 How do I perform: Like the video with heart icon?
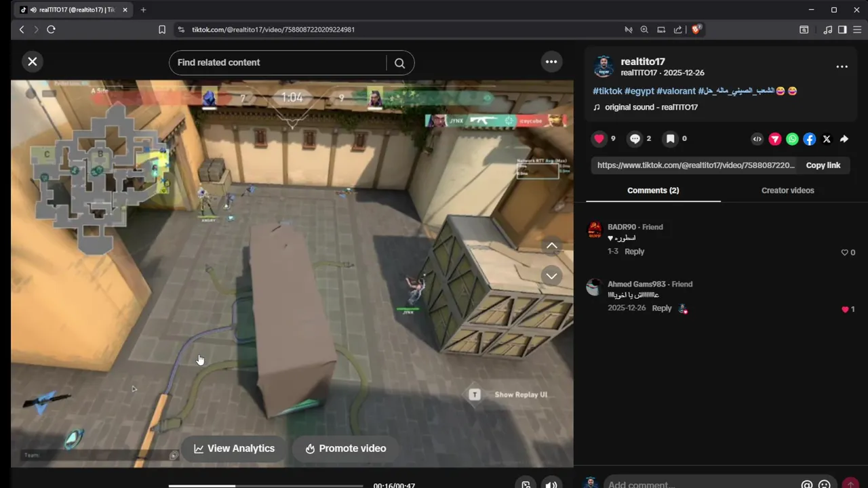(x=599, y=138)
